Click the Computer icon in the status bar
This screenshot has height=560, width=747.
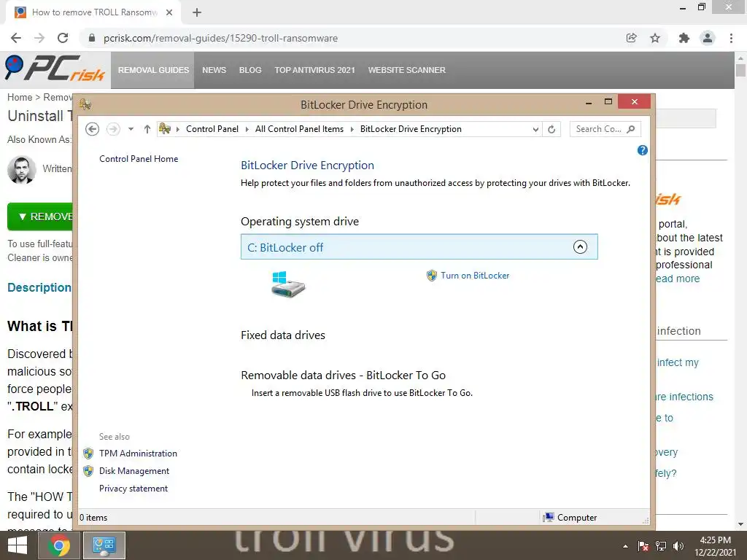coord(549,517)
